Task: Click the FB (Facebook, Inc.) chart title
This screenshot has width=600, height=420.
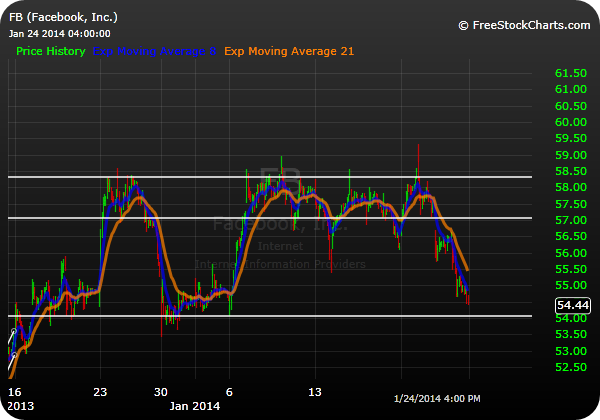Action: 63,17
